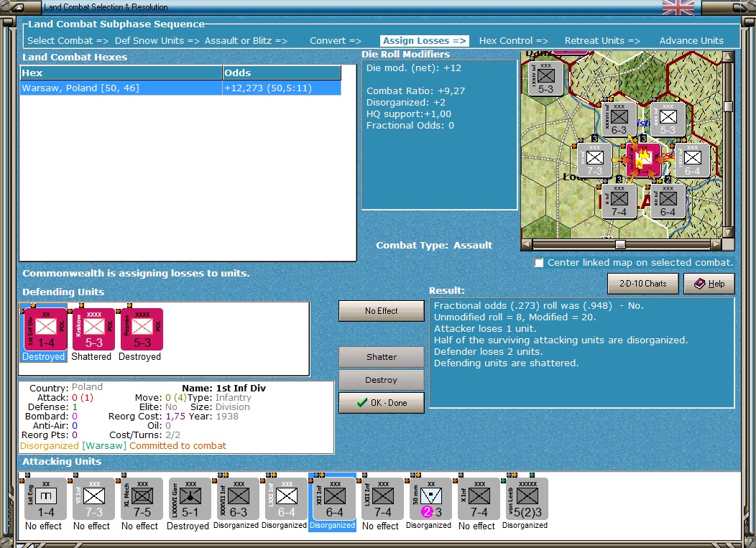Image resolution: width=756 pixels, height=548 pixels.
Task: Confirm with OK - Done button
Action: click(x=382, y=402)
